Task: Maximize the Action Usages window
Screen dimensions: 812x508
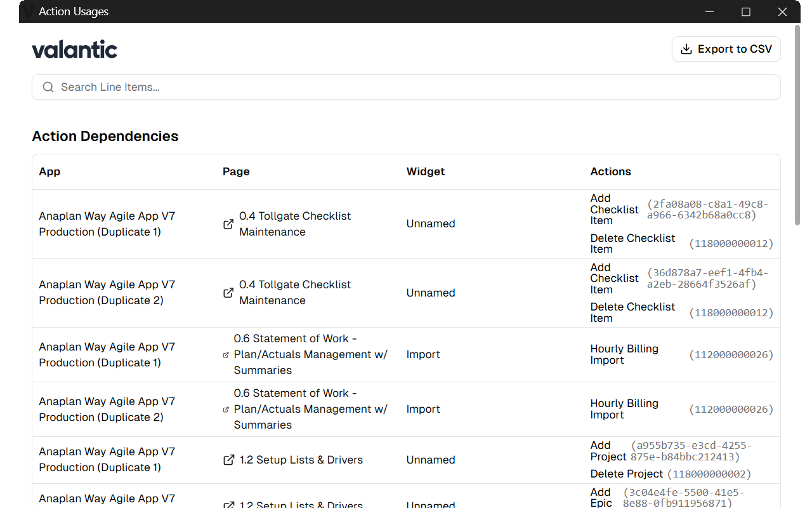Action: pos(746,11)
